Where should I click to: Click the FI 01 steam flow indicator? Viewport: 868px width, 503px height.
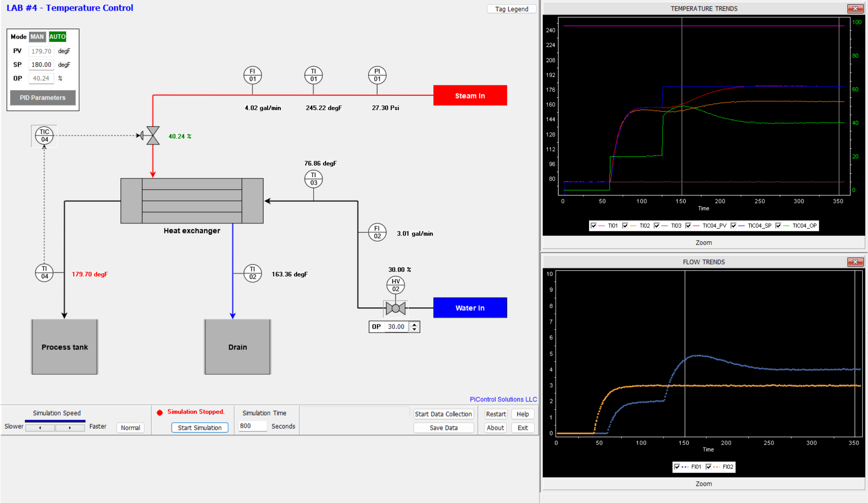253,75
